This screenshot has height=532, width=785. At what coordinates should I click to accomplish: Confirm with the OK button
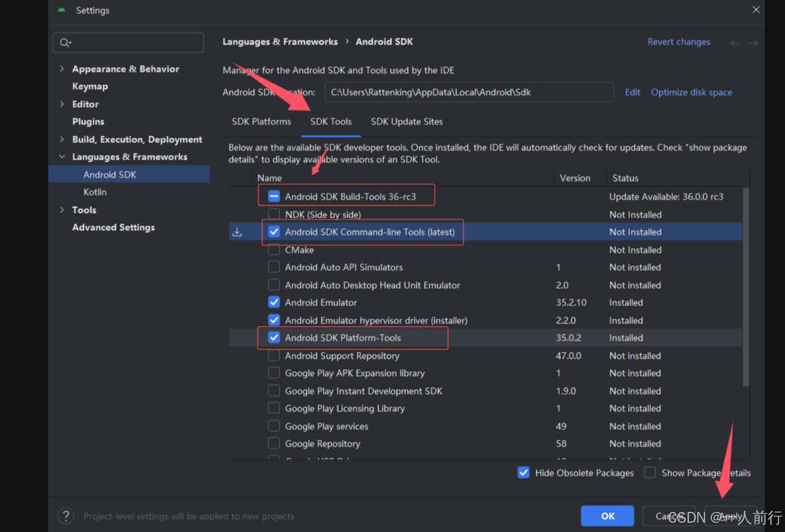607,516
